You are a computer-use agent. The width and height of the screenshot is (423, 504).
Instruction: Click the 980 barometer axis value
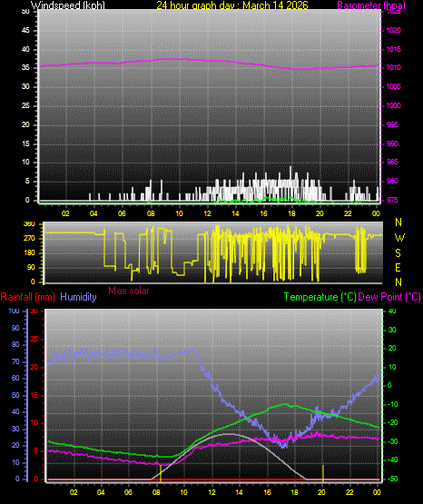pyautogui.click(x=392, y=181)
